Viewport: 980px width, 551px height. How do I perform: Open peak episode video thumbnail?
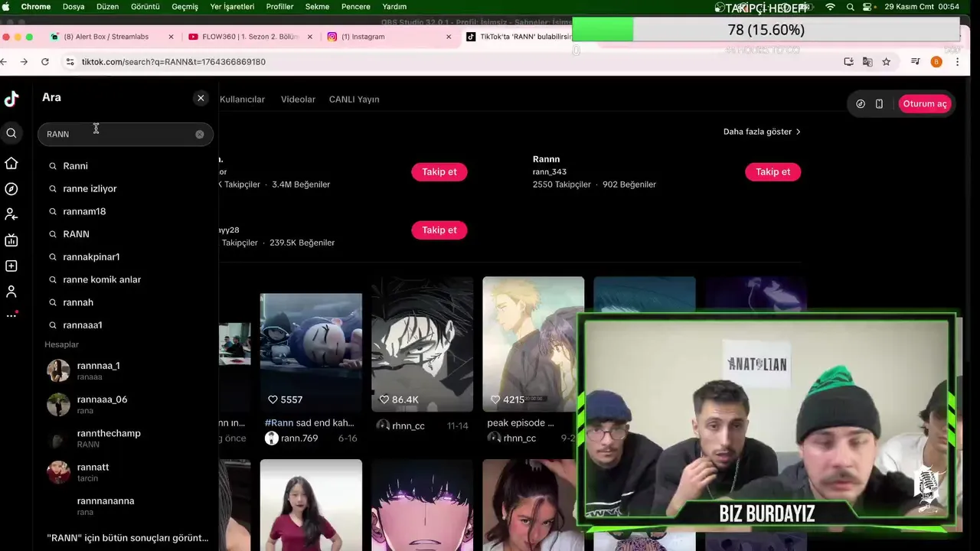(x=534, y=344)
